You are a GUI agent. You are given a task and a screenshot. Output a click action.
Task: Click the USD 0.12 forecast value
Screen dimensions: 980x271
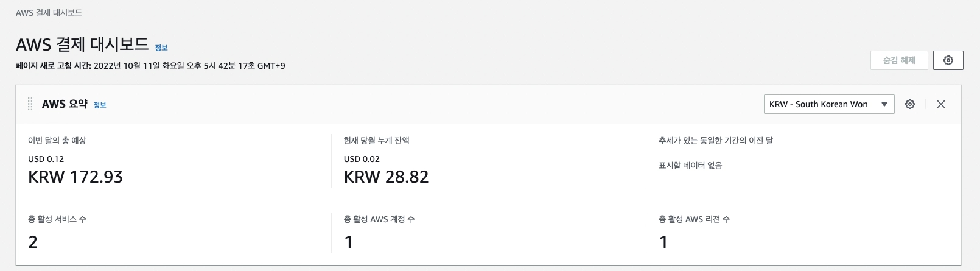click(x=46, y=159)
